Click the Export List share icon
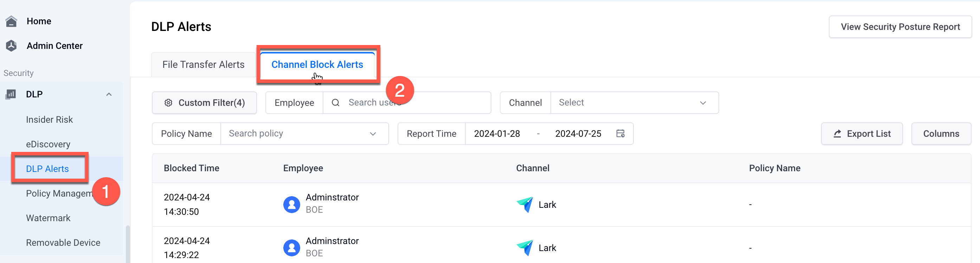 tap(837, 134)
